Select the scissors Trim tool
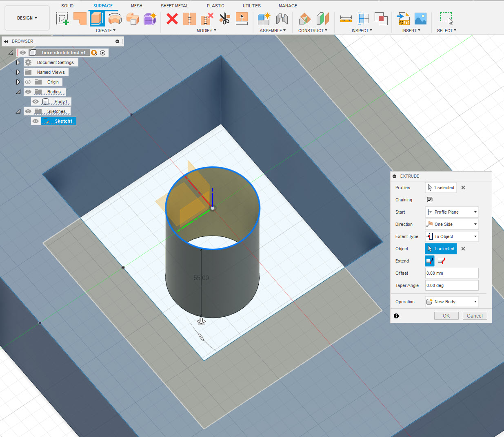This screenshot has height=437, width=504. tap(224, 19)
